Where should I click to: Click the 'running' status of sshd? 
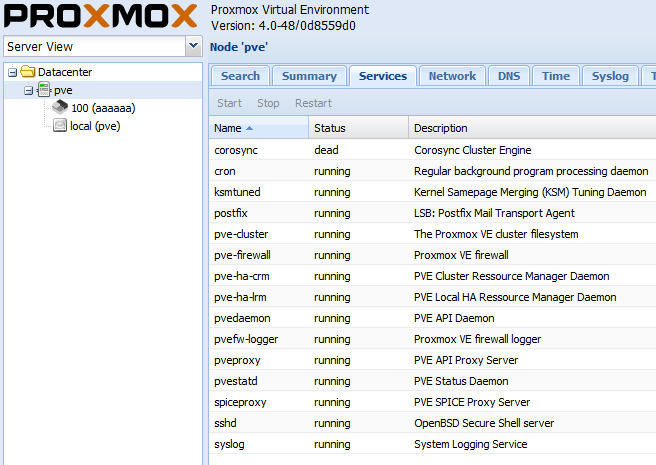coord(332,423)
